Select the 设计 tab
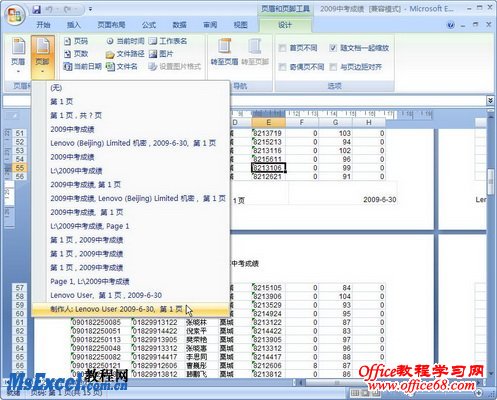 (x=285, y=25)
